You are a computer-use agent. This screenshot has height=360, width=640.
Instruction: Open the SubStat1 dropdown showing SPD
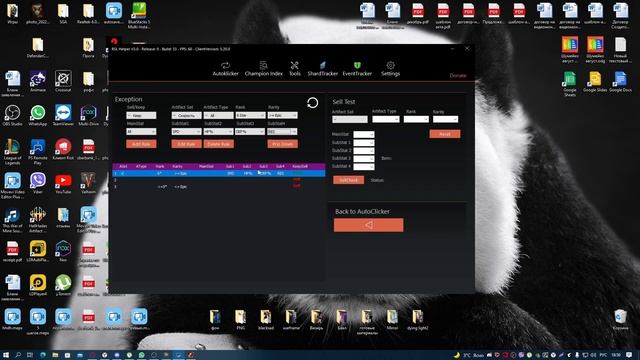pos(187,131)
